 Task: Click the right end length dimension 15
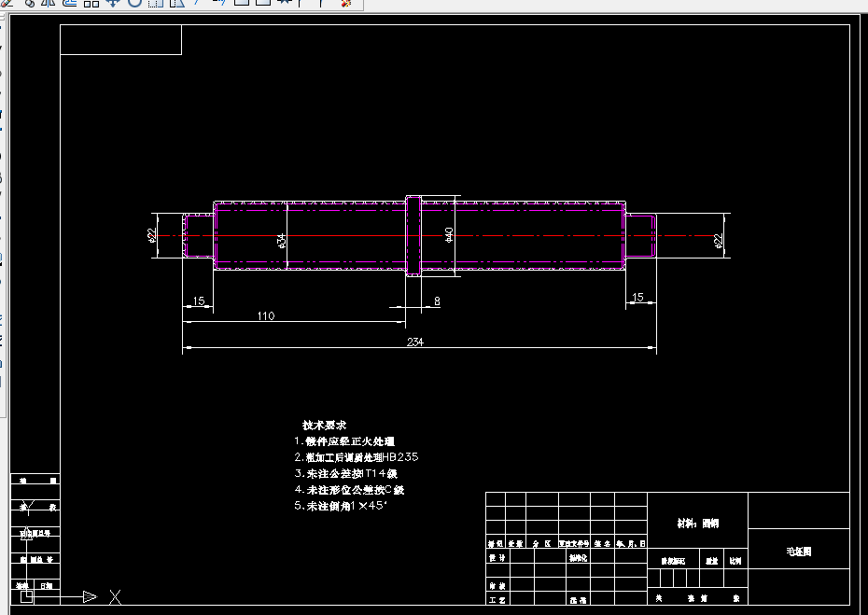tap(637, 298)
